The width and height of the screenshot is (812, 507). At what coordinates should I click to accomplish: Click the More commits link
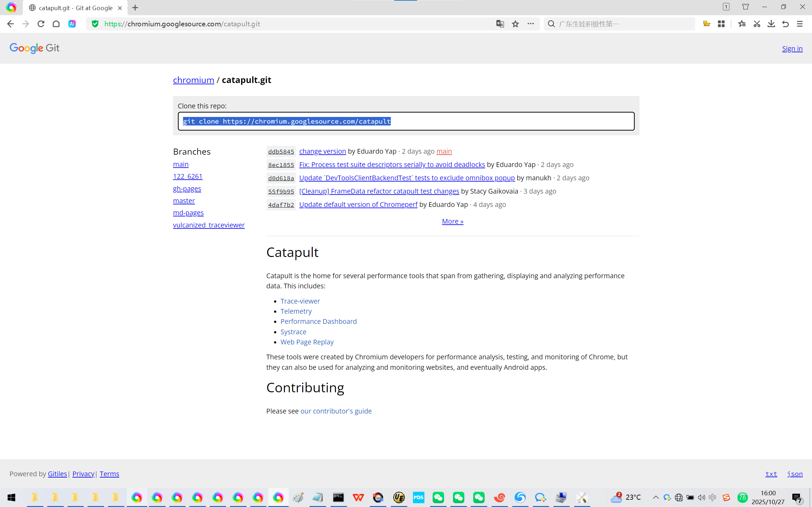click(452, 221)
